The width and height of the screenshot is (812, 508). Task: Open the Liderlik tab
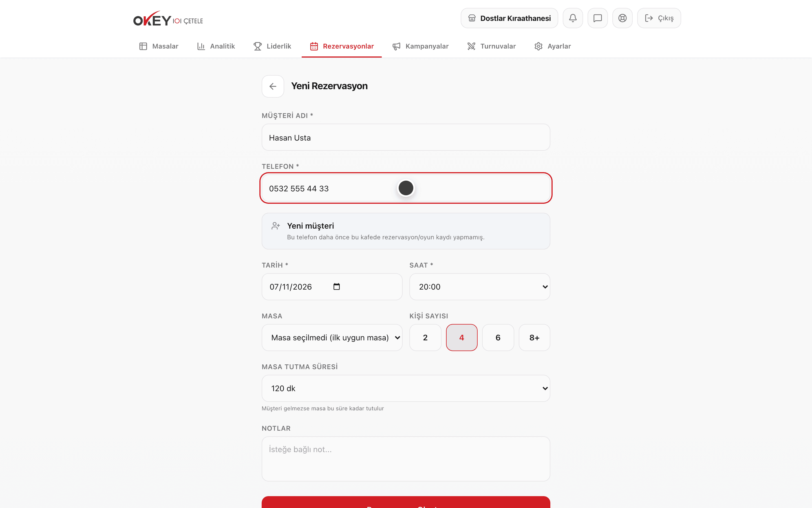coord(272,46)
